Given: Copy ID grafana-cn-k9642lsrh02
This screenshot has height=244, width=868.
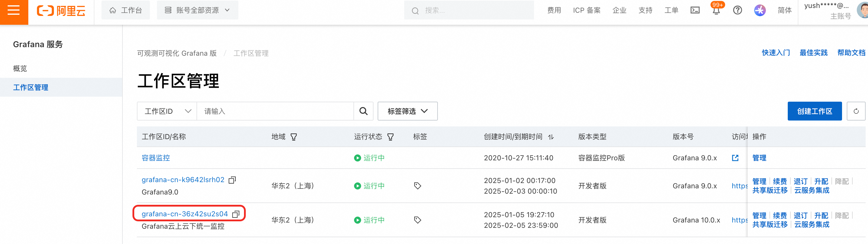Looking at the screenshot, I should click(232, 180).
